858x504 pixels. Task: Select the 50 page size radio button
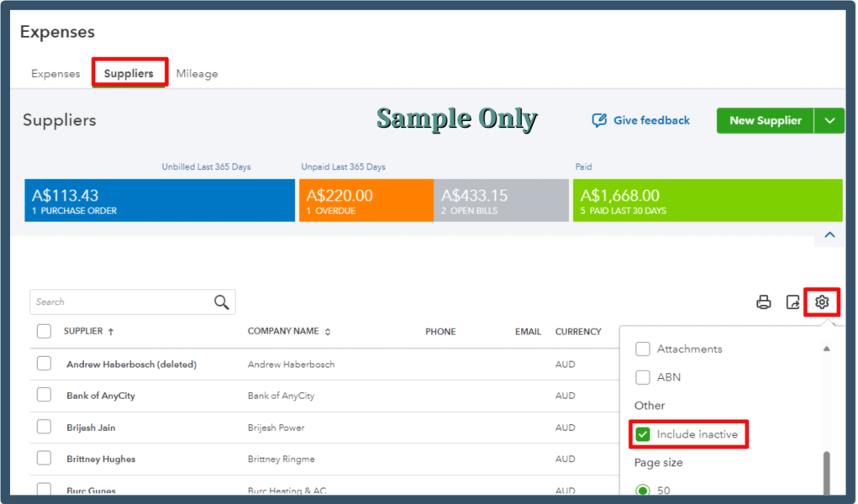click(643, 491)
